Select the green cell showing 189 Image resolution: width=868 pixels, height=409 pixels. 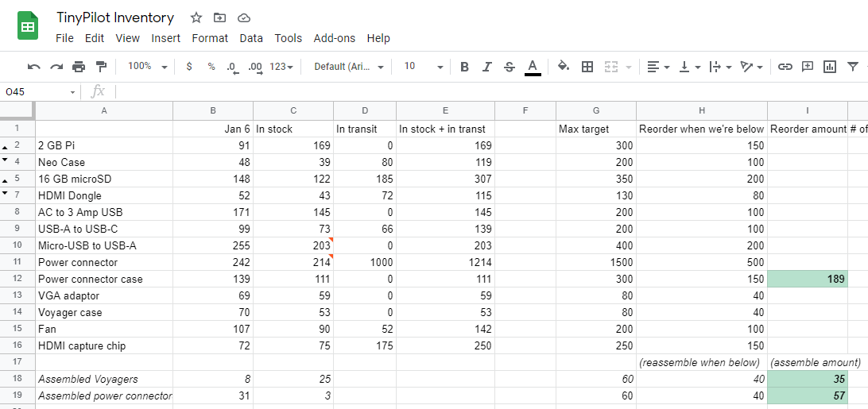808,279
